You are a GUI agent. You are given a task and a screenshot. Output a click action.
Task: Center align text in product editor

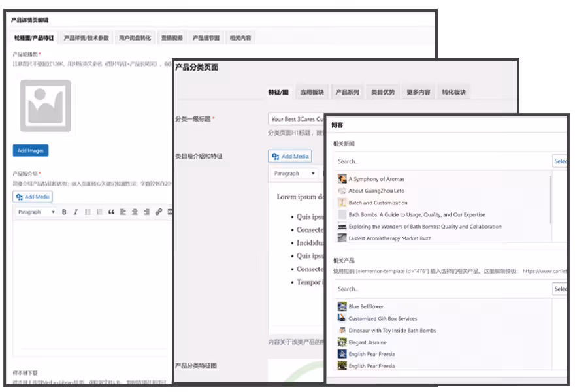pyautogui.click(x=135, y=212)
